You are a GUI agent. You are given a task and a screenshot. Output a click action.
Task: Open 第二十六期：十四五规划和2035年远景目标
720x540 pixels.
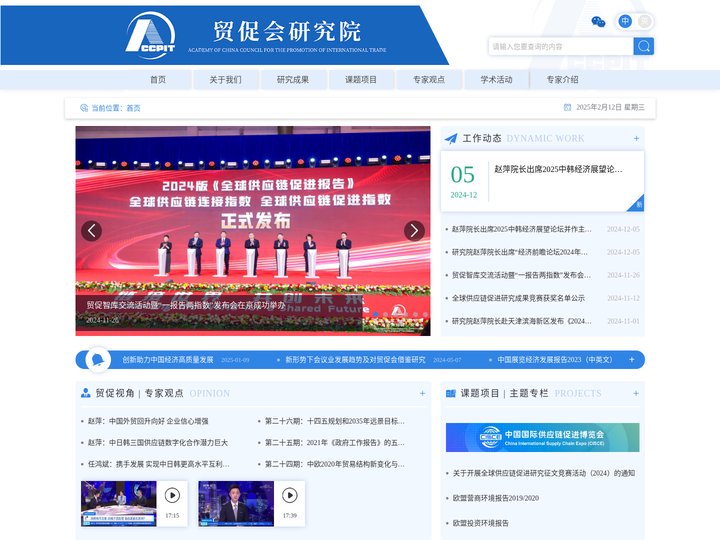click(335, 421)
